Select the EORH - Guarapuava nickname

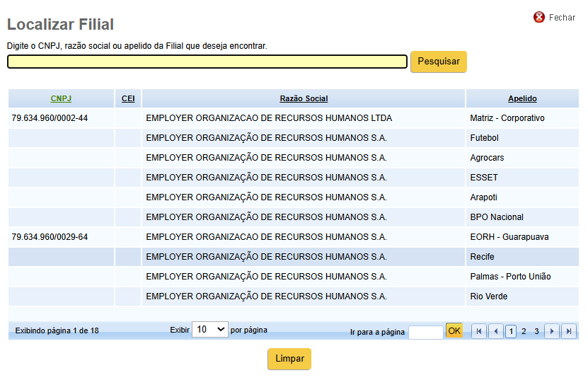click(509, 237)
